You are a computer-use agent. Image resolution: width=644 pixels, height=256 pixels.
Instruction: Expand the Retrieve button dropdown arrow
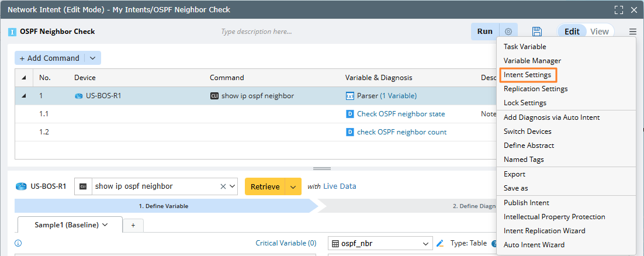[x=293, y=186]
